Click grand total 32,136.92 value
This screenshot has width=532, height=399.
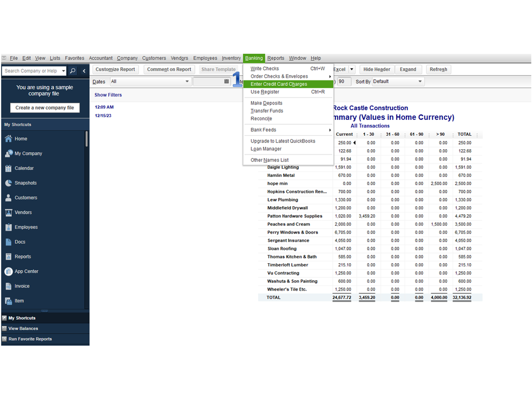pos(462,298)
